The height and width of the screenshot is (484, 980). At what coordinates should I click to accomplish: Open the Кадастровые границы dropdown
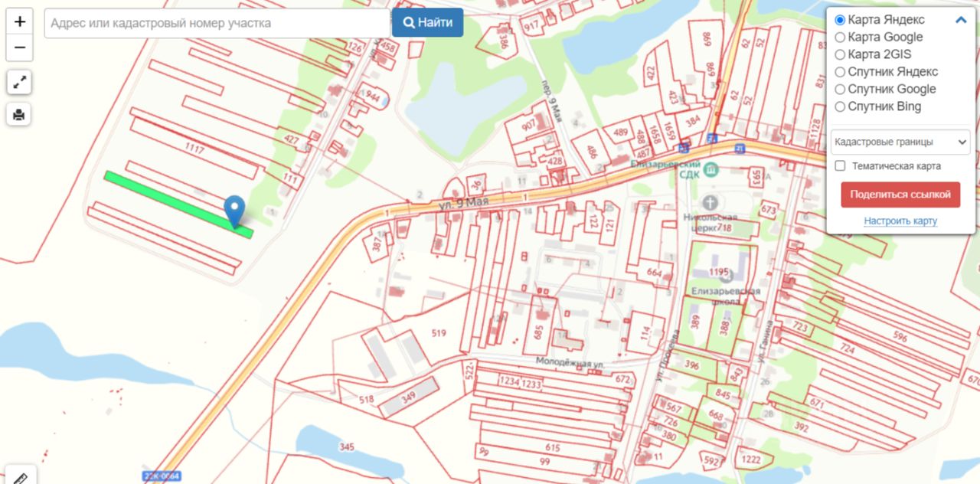click(x=900, y=142)
